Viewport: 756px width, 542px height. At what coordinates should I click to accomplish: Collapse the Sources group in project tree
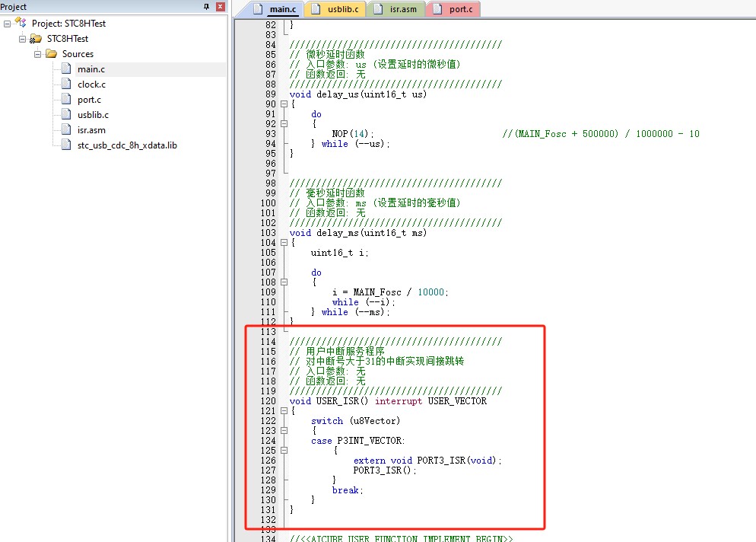click(x=37, y=54)
